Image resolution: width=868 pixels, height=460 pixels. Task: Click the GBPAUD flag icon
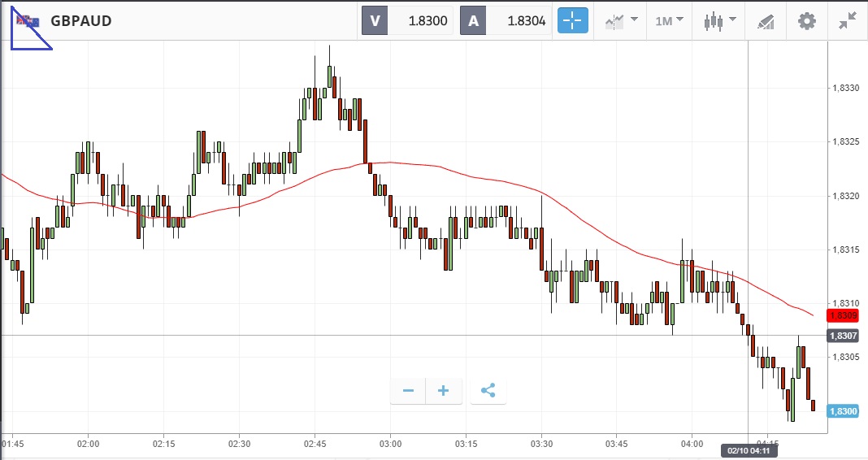point(28,21)
